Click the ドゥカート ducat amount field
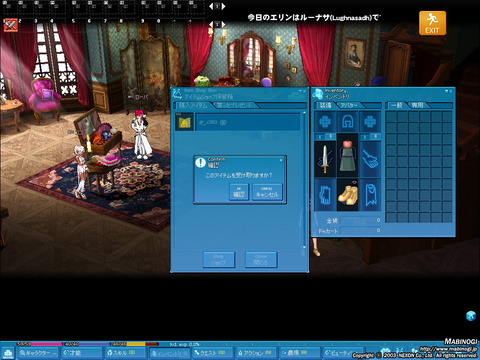This screenshot has width=480, height=360. coord(361,231)
